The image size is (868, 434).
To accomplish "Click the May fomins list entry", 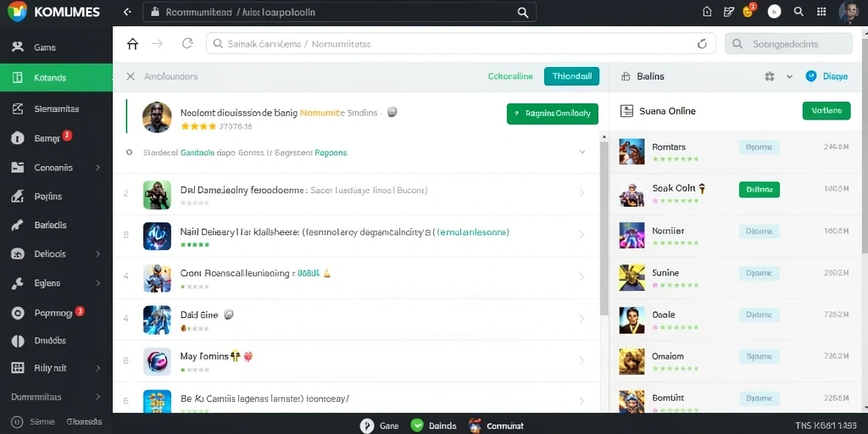I will click(x=357, y=361).
